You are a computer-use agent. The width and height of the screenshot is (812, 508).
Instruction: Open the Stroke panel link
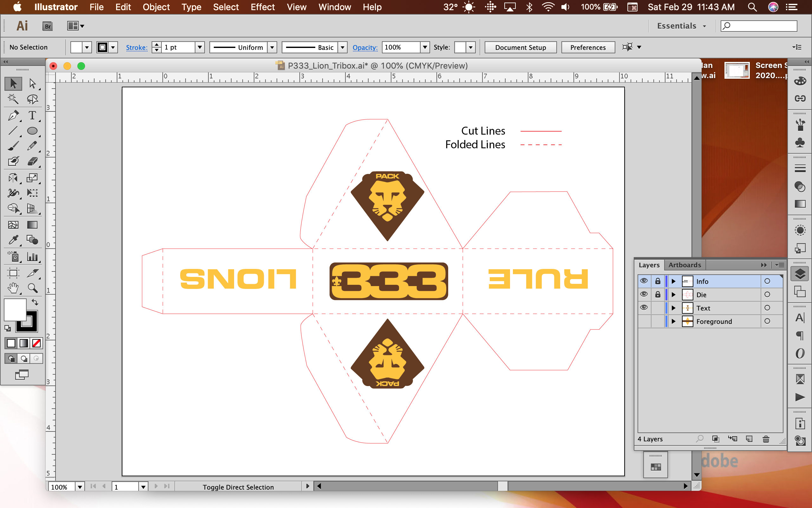pyautogui.click(x=137, y=47)
